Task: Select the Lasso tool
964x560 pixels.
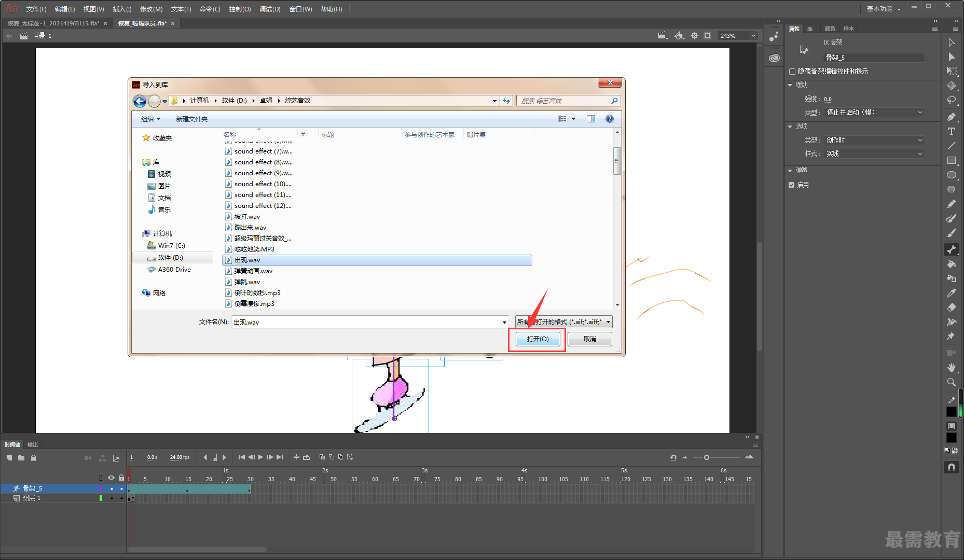Action: click(952, 101)
